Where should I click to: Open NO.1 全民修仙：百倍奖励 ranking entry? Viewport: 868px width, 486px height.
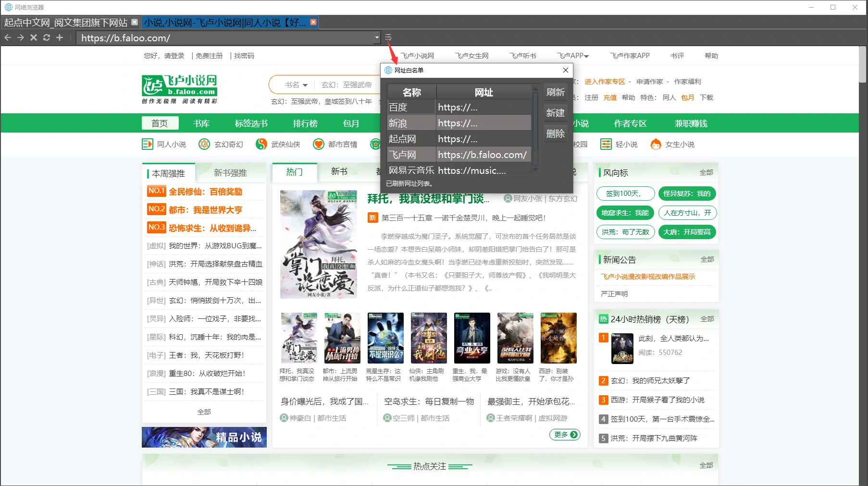[x=205, y=191]
